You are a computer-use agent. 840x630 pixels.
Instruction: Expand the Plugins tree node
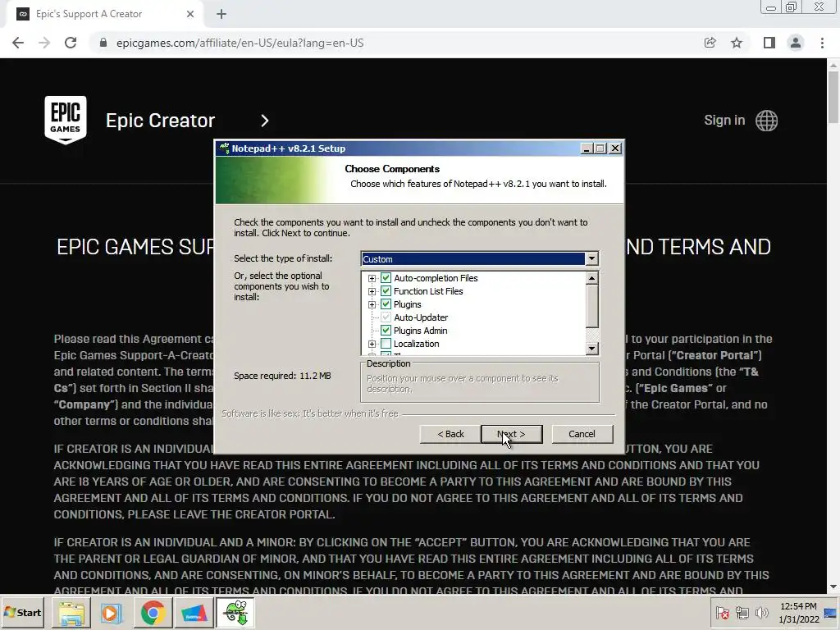pos(372,304)
